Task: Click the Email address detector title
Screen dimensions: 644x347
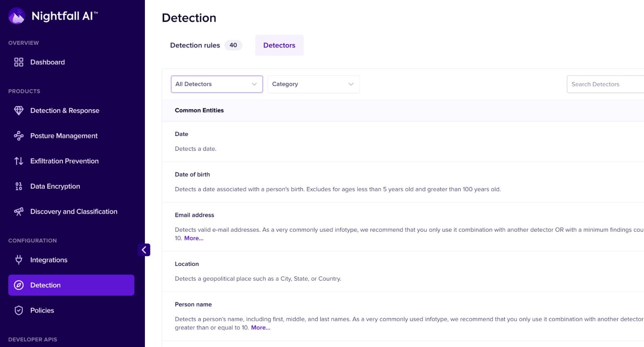Action: pos(194,215)
